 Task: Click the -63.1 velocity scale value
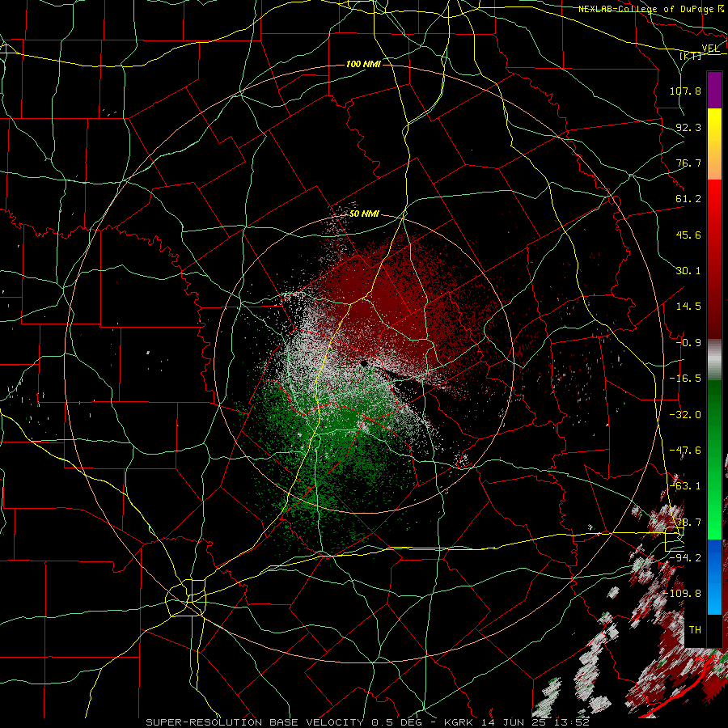pos(685,486)
